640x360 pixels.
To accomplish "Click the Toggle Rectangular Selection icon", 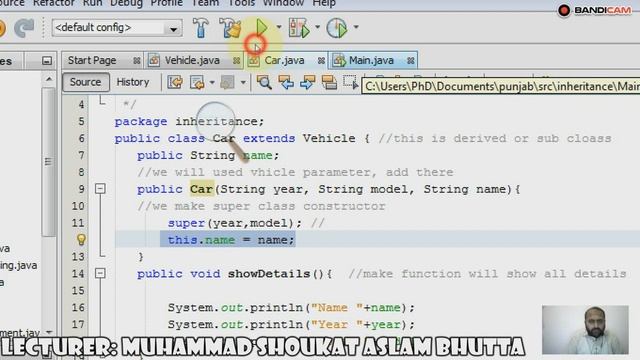I will pyautogui.click(x=350, y=82).
